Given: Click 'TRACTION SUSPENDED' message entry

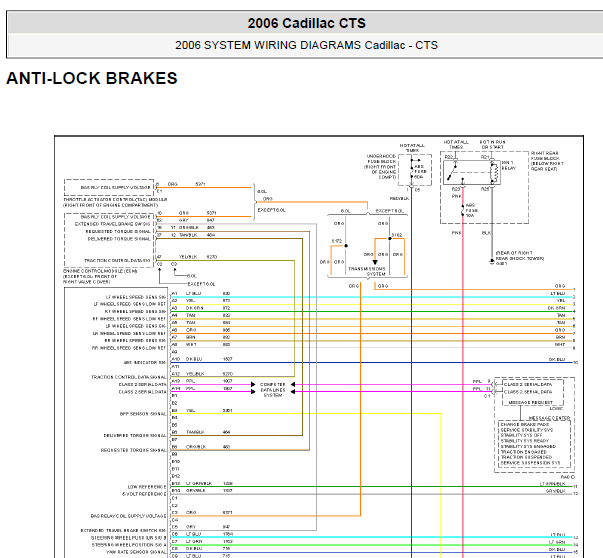Looking at the screenshot, I should click(x=526, y=457).
